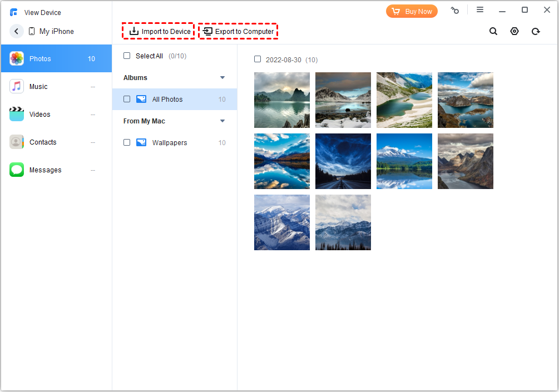
Task: Collapse the From My Mac section arrow
Action: click(222, 121)
